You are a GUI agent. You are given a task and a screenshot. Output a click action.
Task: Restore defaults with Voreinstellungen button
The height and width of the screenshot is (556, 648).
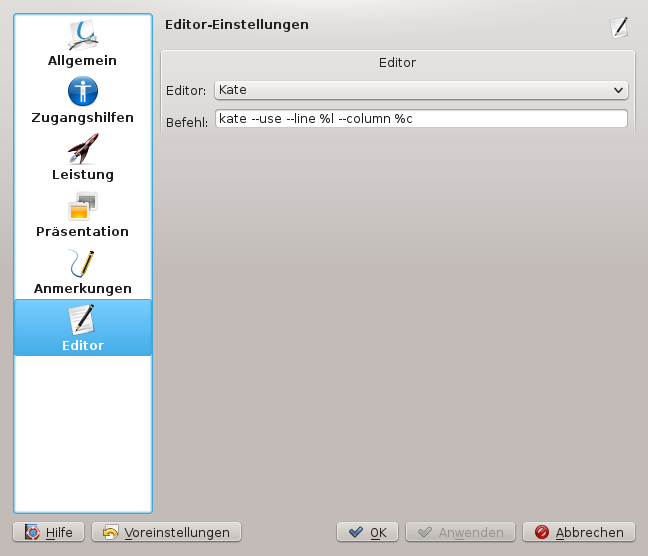166,532
